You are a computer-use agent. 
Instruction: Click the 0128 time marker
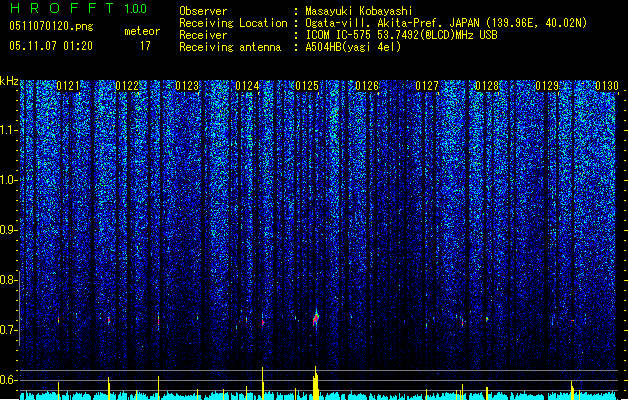pyautogui.click(x=487, y=86)
